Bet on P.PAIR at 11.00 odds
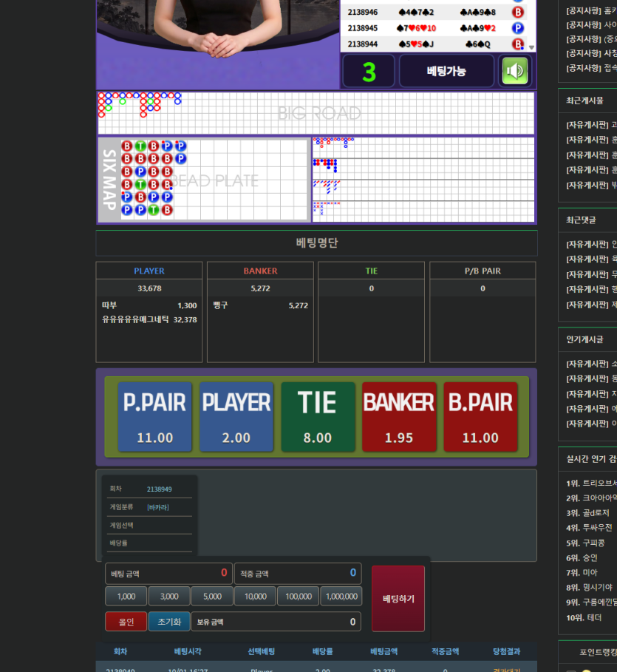This screenshot has width=617, height=672. tap(154, 416)
